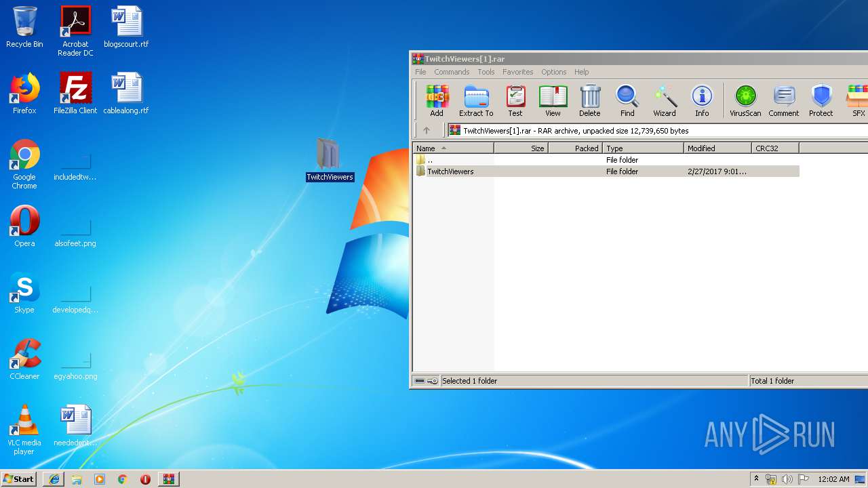Viewport: 868px width, 488px height.
Task: Select the Google Chrome desktop shortcut
Action: [x=24, y=164]
